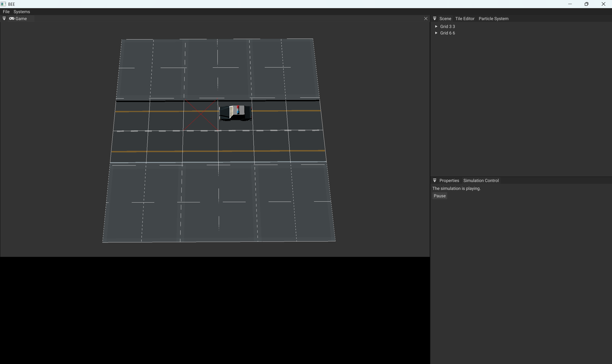612x364 pixels.
Task: Click the gamepad icon in Game tab
Action: coord(11,19)
